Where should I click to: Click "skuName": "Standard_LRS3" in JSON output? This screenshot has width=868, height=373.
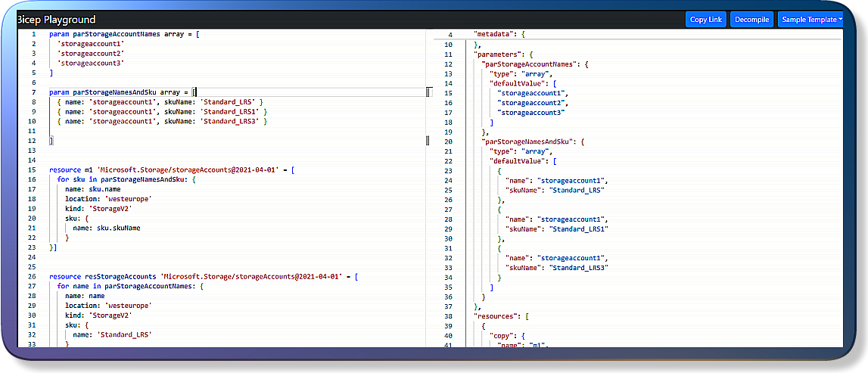click(557, 267)
